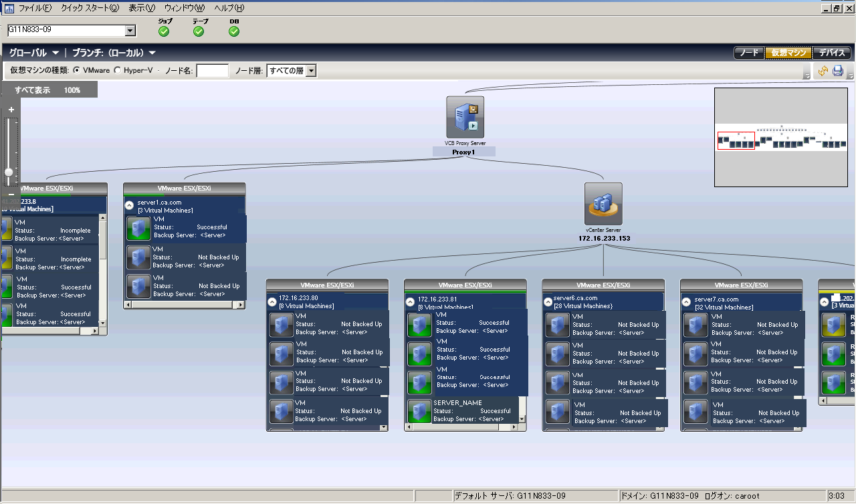856x504 pixels.
Task: Open the ファイル(F) menu
Action: tap(35, 8)
